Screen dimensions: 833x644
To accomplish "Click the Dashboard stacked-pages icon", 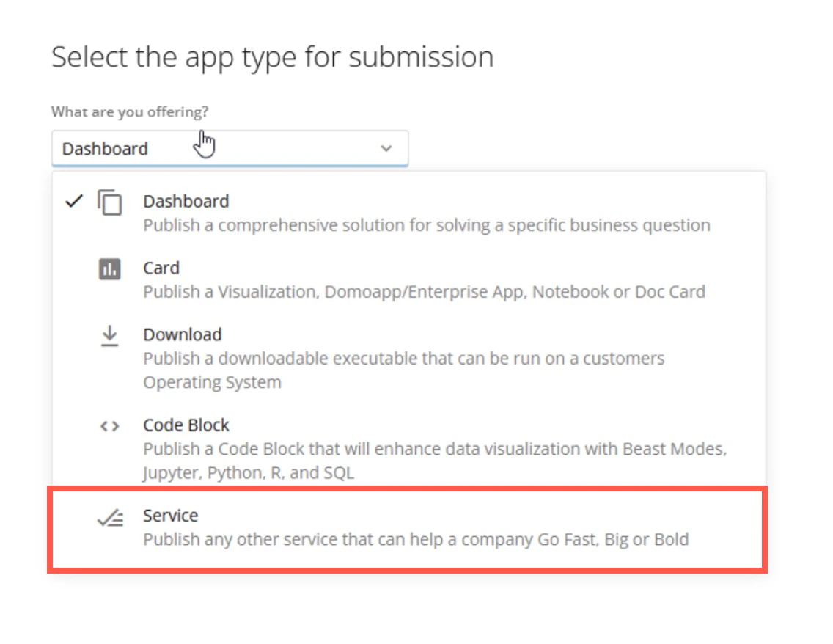I will coord(110,202).
